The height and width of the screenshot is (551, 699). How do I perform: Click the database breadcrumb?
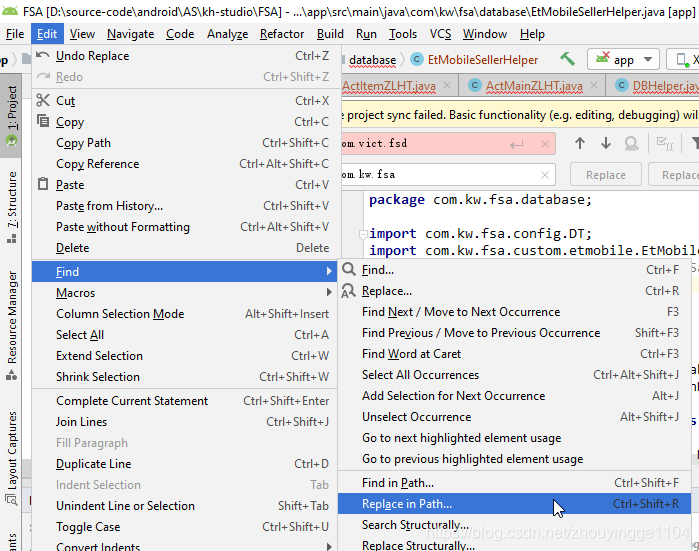point(372,60)
